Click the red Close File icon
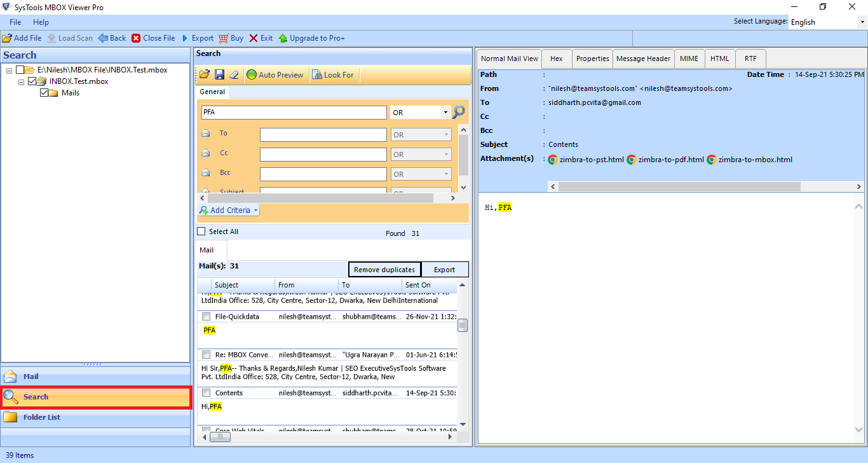Viewport: 868px width, 463px height. click(136, 38)
